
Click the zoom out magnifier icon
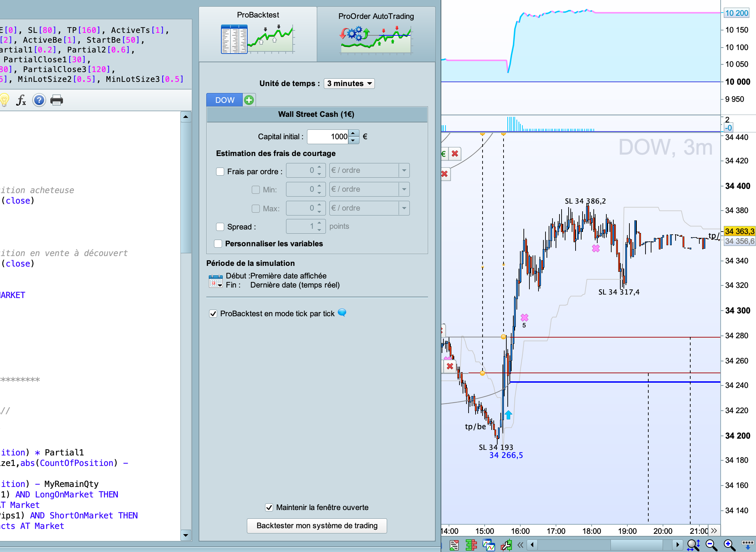(711, 544)
